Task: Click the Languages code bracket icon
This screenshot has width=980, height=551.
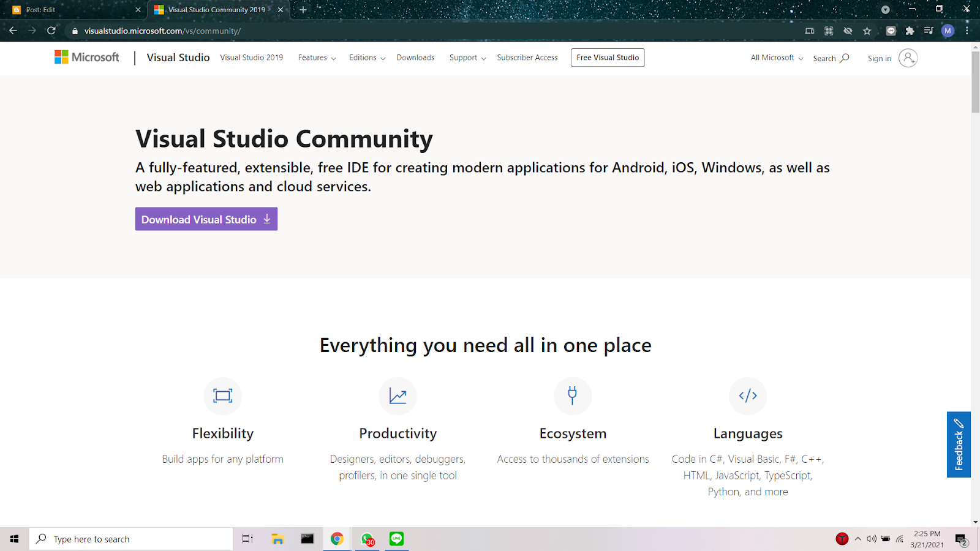Action: tap(748, 395)
